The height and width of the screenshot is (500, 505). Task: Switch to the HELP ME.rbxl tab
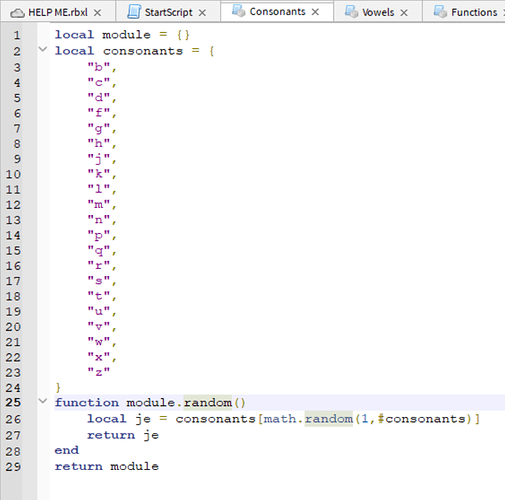[x=58, y=12]
